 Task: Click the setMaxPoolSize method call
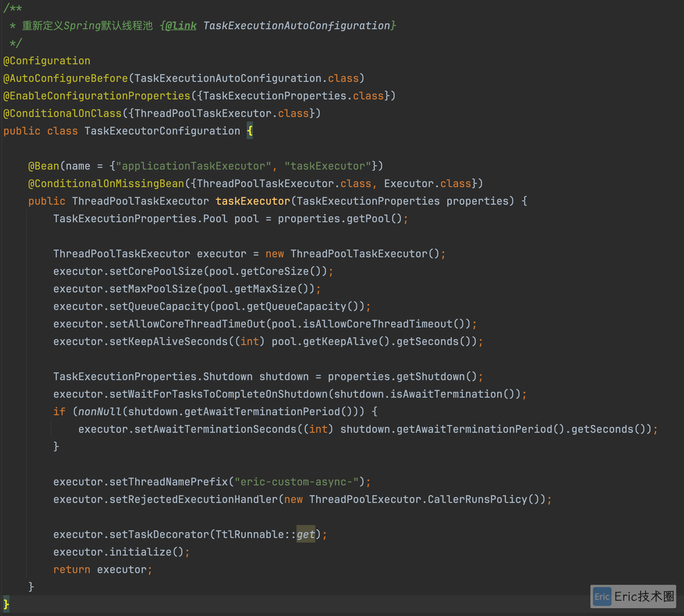(153, 289)
